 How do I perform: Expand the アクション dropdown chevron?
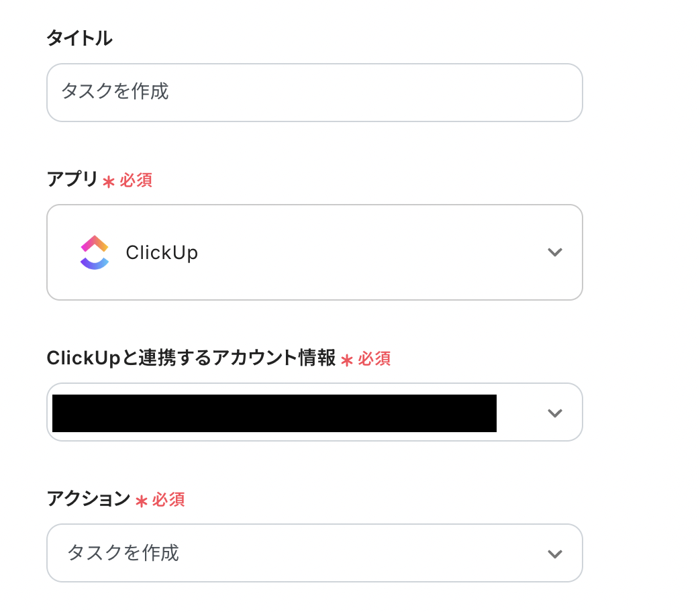point(554,554)
